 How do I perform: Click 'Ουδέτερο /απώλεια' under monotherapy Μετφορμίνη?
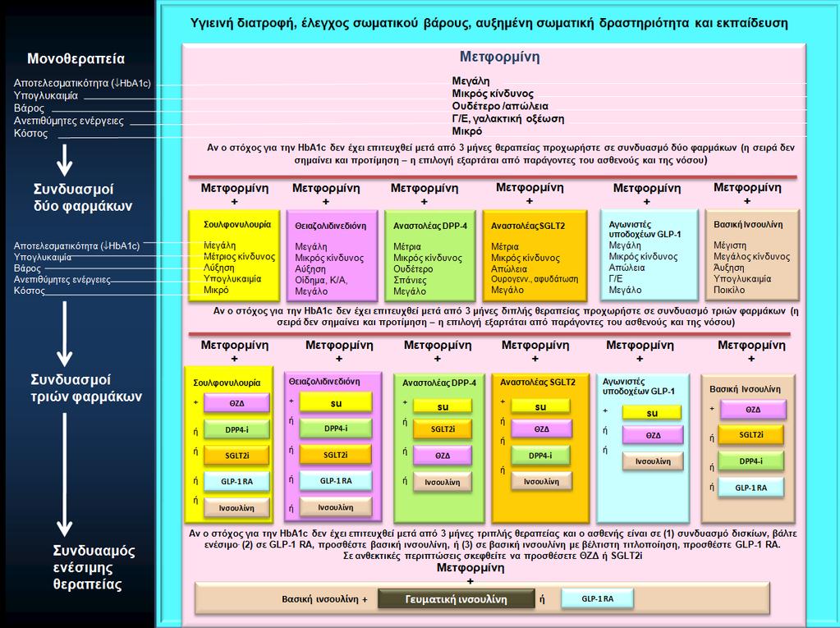pyautogui.click(x=500, y=106)
